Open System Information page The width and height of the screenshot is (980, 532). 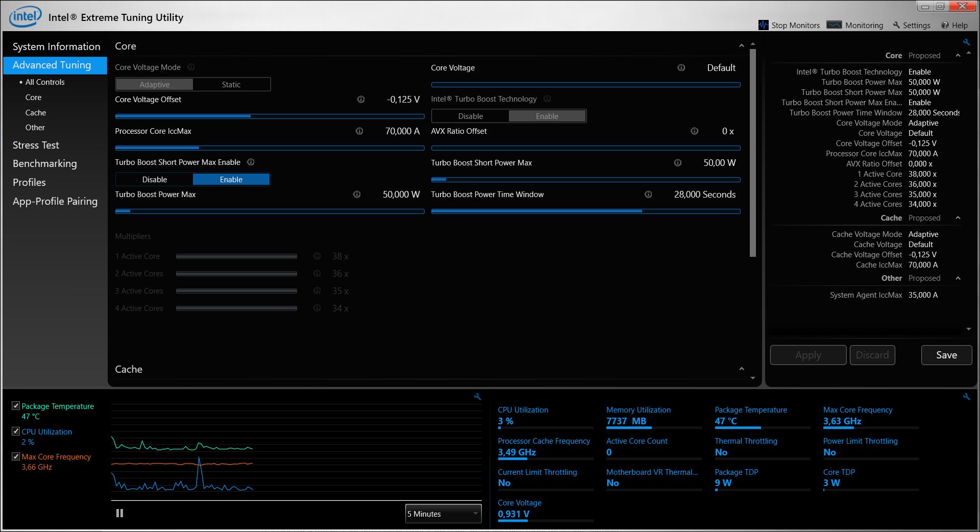56,46
